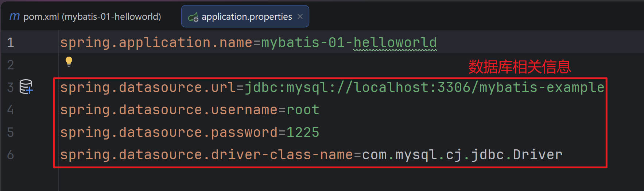Click line number 2 in the gutter
644x191 pixels.
11,65
